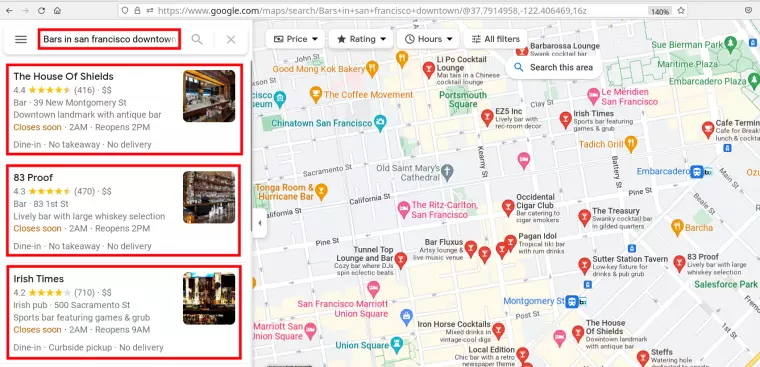Click The Coffee Movement pin
Image resolution: width=760 pixels, height=367 pixels.
coord(316,95)
